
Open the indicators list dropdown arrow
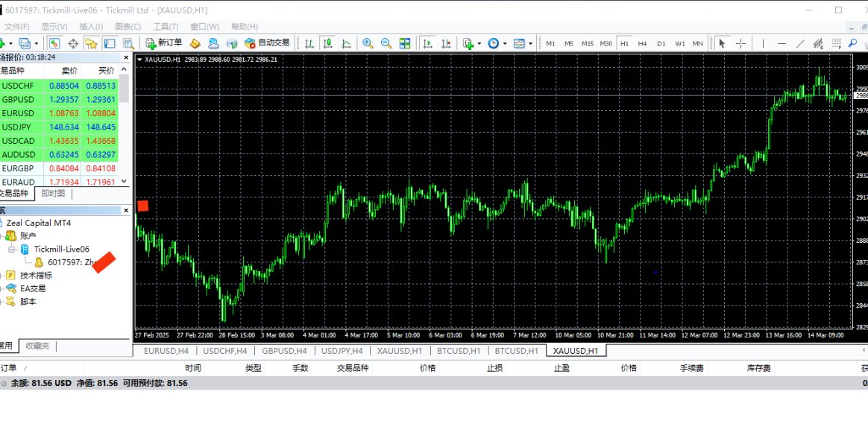tap(479, 43)
